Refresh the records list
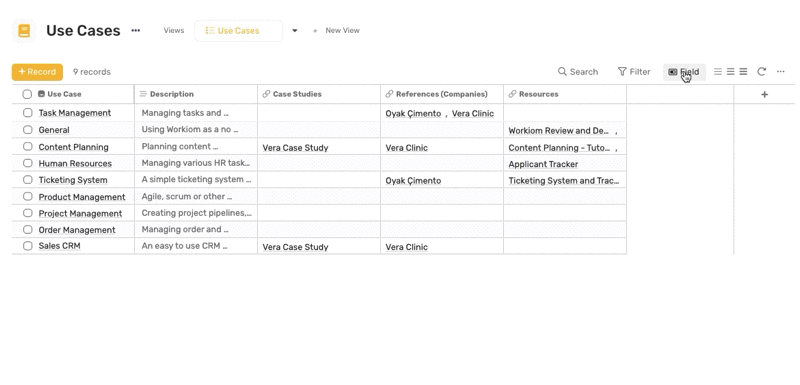Screen dimensions: 800x385 761,72
